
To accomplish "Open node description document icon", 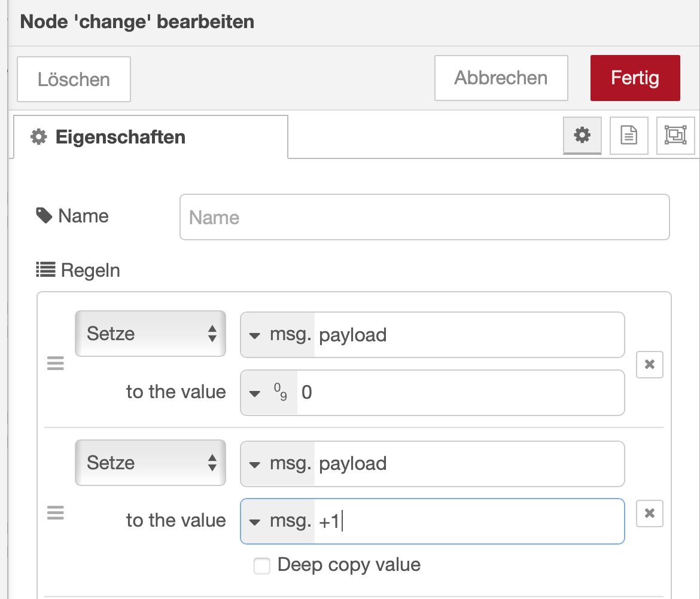I will click(x=629, y=136).
